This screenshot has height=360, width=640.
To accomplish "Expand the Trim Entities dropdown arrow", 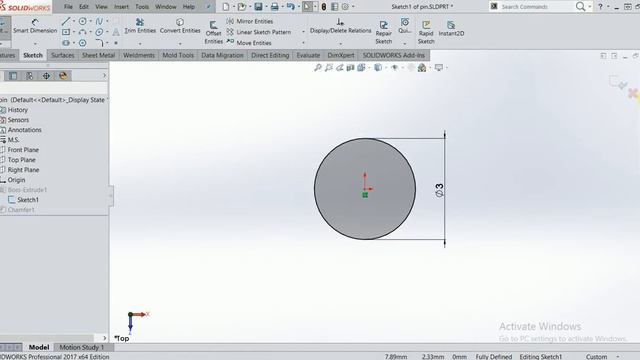I will tap(140, 43).
